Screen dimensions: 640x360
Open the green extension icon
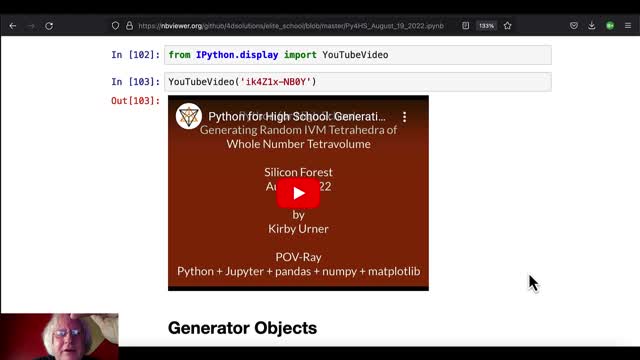tap(610, 26)
